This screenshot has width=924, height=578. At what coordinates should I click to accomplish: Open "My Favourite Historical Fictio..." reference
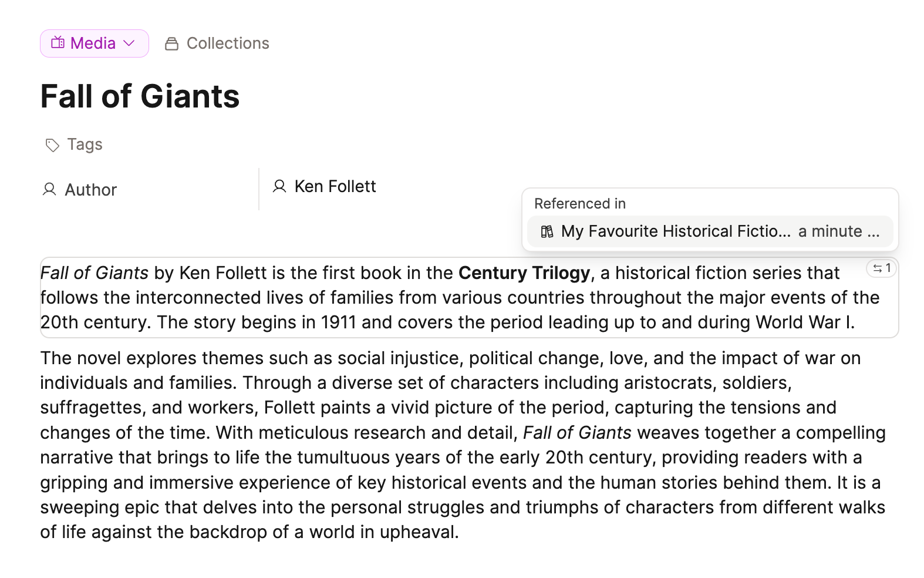[x=676, y=231]
